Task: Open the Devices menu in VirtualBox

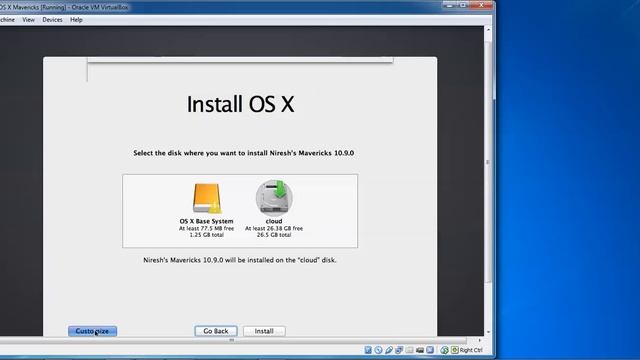Action: click(x=52, y=20)
